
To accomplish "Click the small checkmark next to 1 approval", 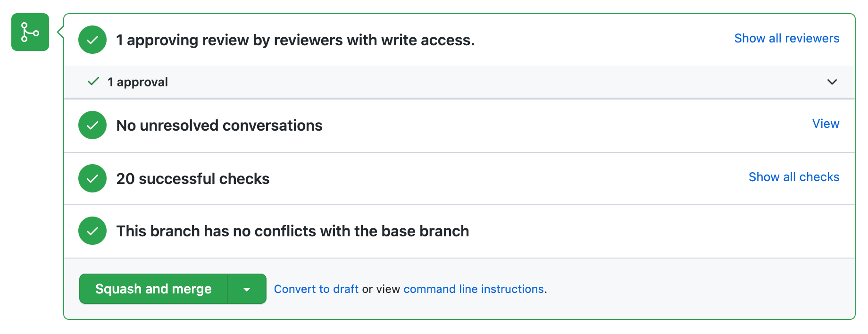I will [x=93, y=82].
